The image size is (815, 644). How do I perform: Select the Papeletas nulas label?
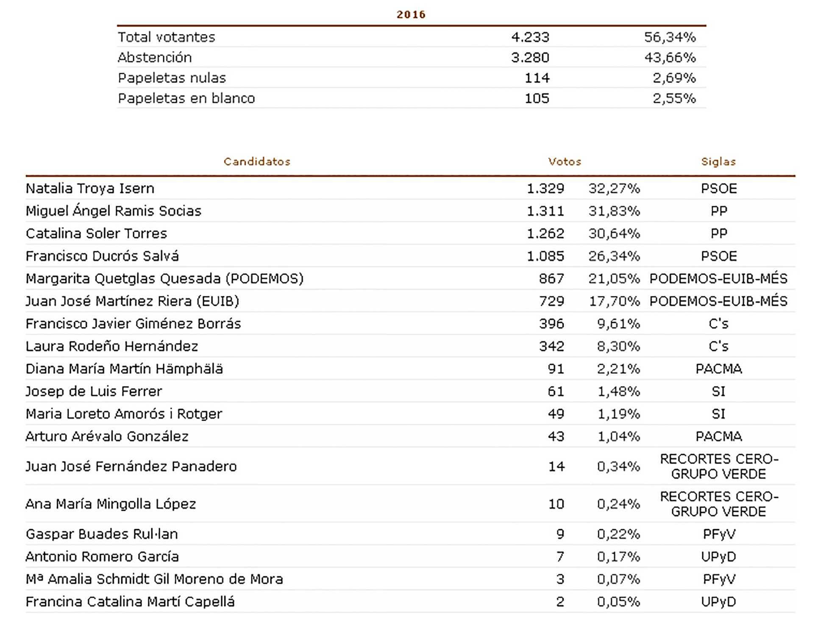[172, 78]
